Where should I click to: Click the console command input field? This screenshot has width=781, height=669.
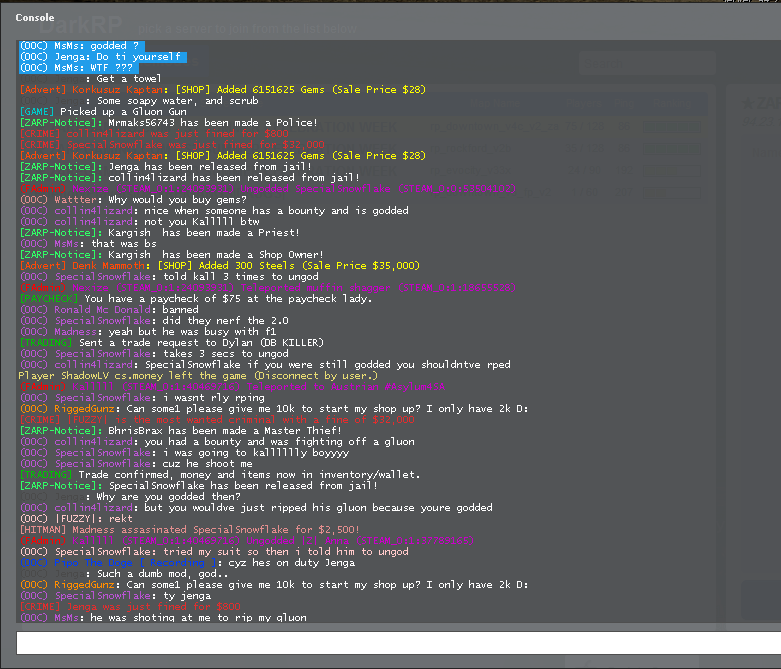point(398,643)
